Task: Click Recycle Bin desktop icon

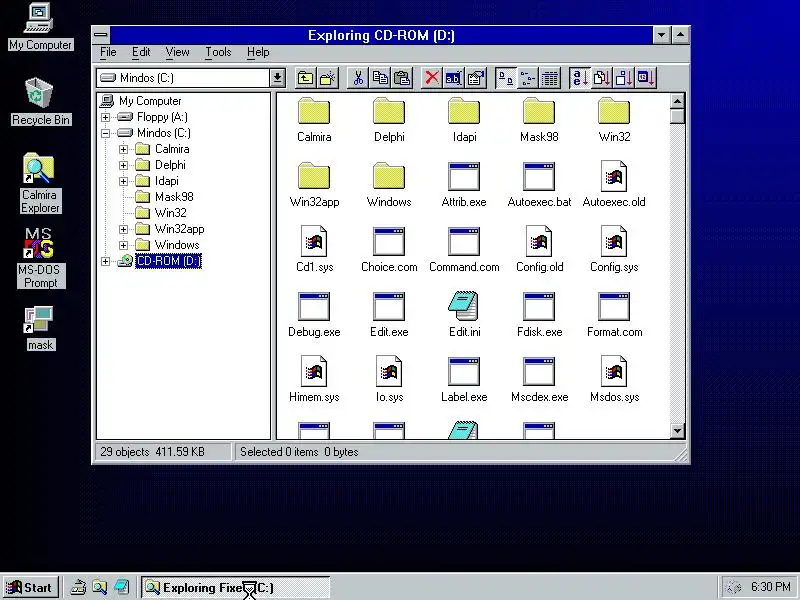Action: coord(40,101)
